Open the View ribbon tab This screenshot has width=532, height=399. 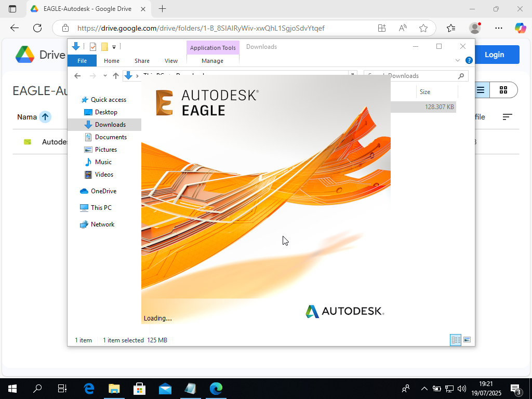(x=171, y=61)
